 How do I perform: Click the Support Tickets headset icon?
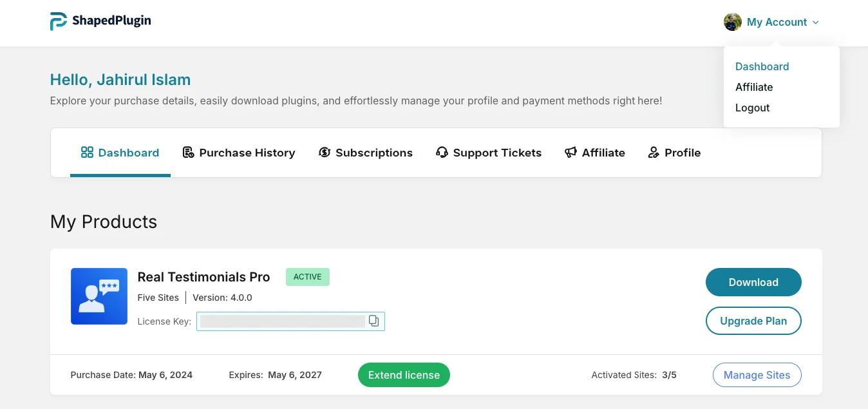[x=442, y=153]
